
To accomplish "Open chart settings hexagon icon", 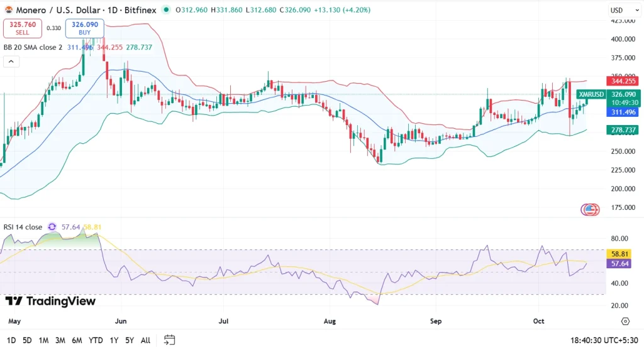I will click(625, 321).
